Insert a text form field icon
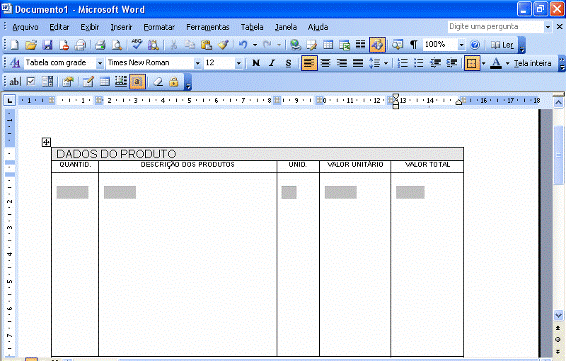This screenshot has height=361, width=566. [x=14, y=82]
